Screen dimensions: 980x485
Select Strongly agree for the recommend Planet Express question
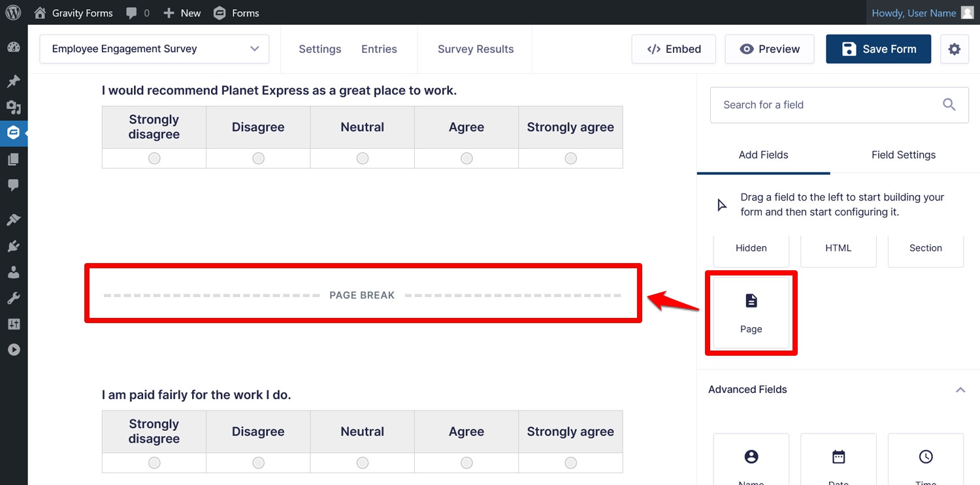[x=570, y=159]
